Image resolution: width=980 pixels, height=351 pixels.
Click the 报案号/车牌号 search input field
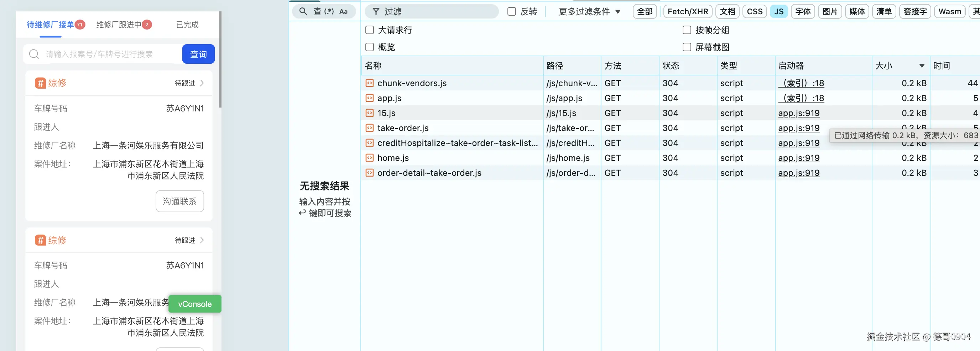click(x=110, y=54)
